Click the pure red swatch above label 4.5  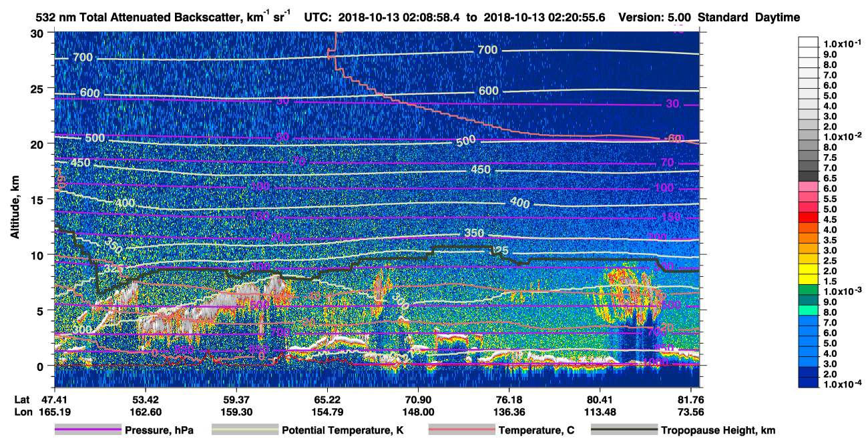coord(809,217)
